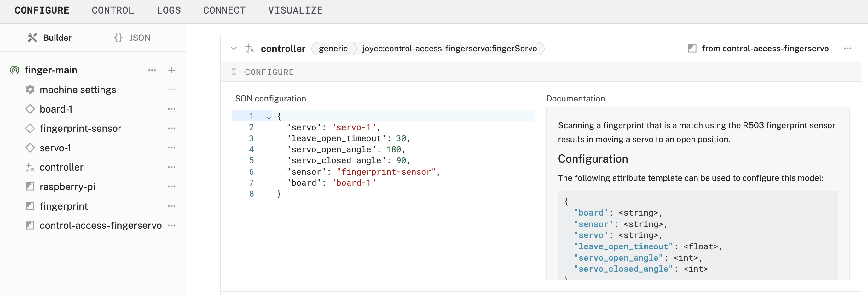The width and height of the screenshot is (868, 295).
Task: Select raspberry-pi module
Action: [67, 187]
